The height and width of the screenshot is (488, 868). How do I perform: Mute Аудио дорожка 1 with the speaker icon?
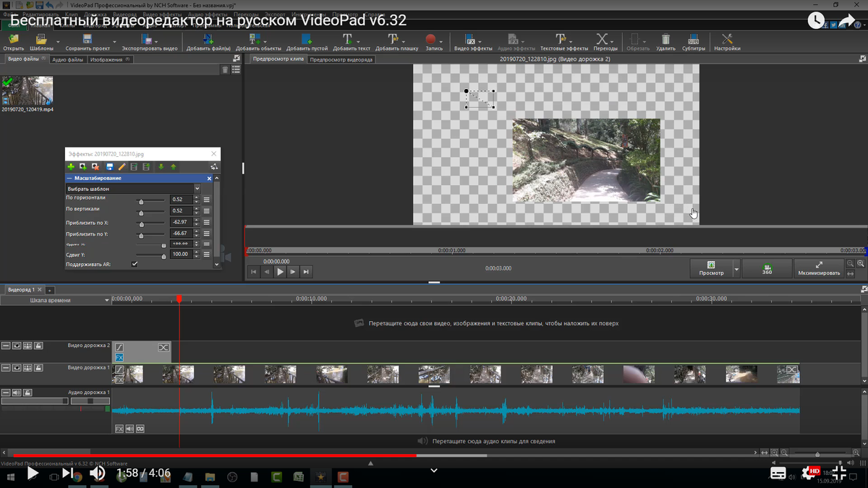[16, 393]
